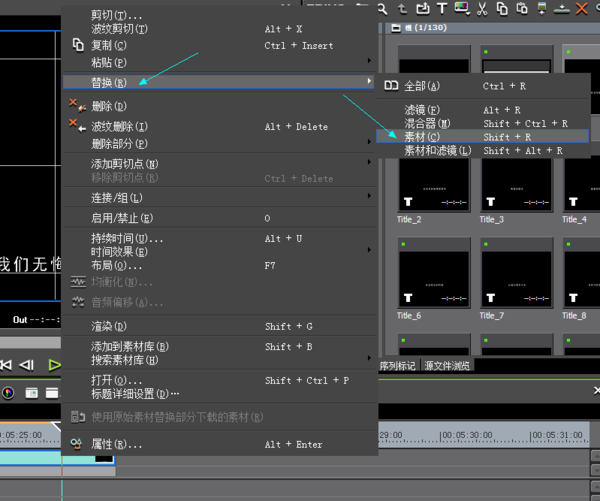Click the paste clipboard icon in bin toolbar
This screenshot has width=600, height=501.
pos(522,8)
